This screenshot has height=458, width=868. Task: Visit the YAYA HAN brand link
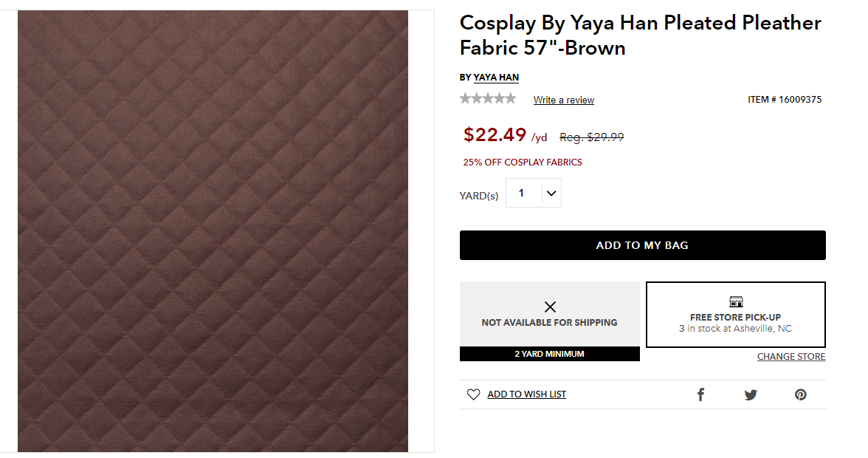coord(496,77)
